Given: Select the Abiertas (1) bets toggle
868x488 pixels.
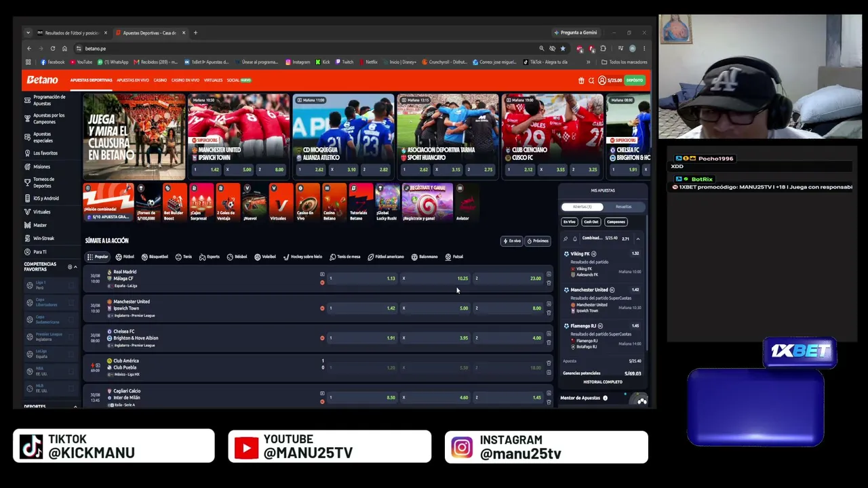Looking at the screenshot, I should [583, 207].
